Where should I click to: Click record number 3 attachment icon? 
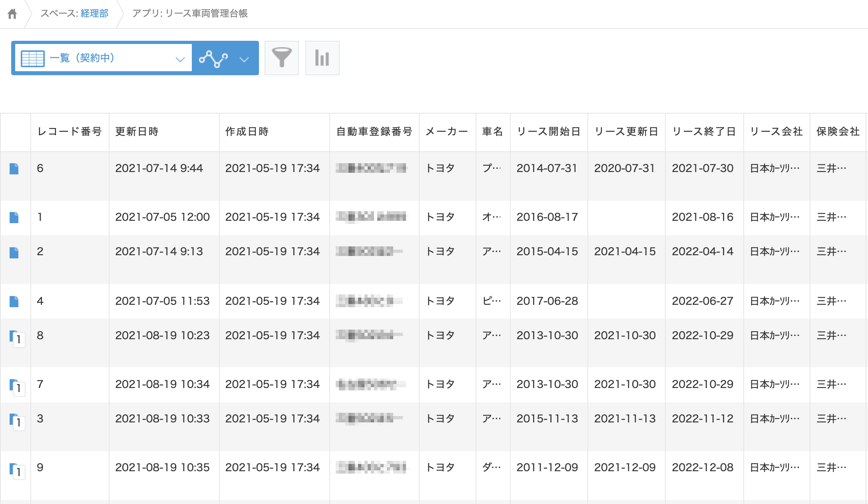(x=15, y=419)
